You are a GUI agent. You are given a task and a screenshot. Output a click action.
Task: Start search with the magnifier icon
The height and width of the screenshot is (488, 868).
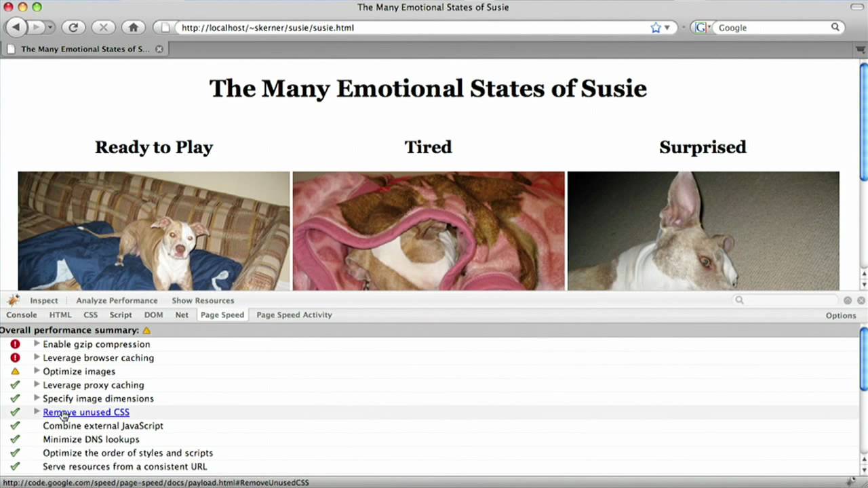coord(835,27)
